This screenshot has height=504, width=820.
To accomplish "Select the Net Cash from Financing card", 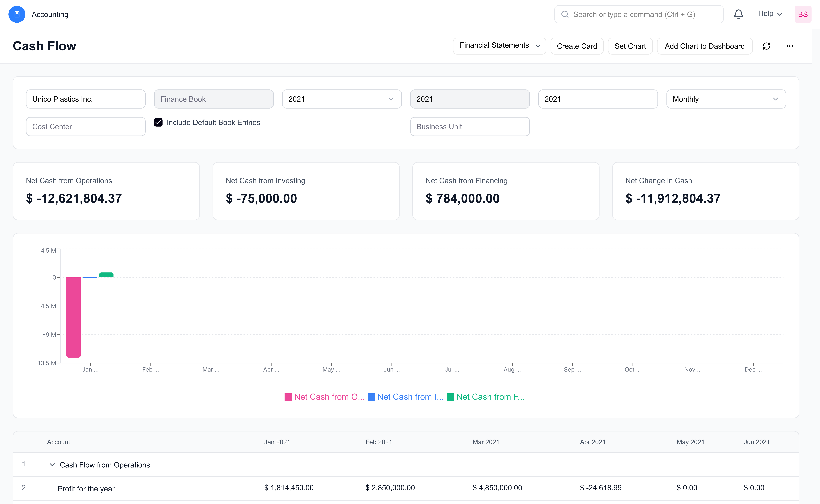I will coord(506,191).
